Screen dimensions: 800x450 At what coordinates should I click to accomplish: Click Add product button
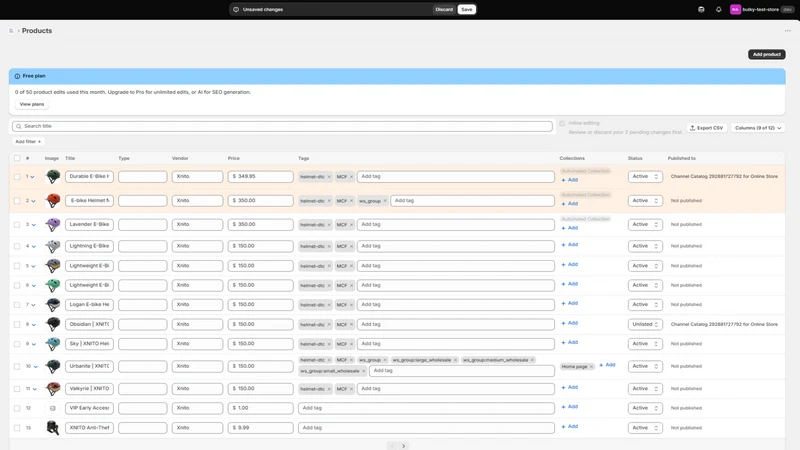point(766,54)
